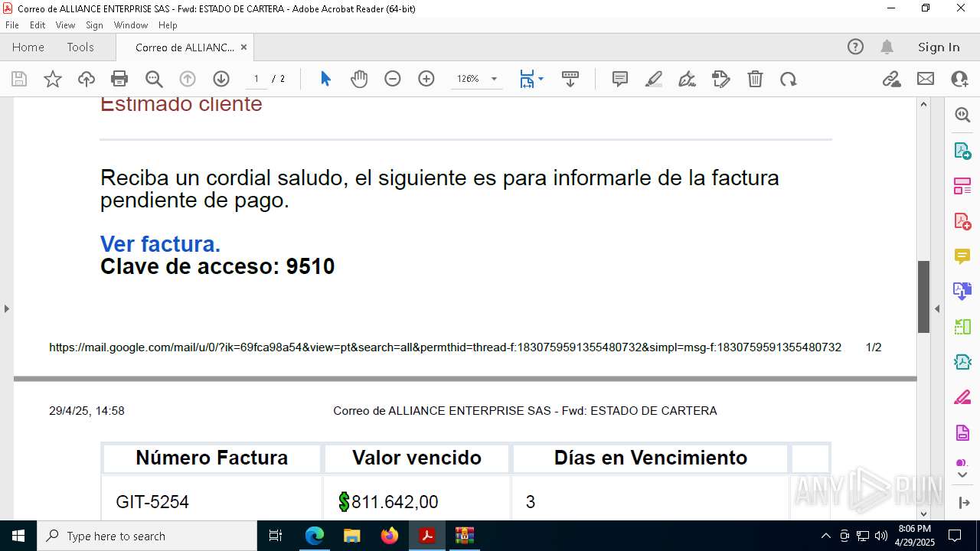The width and height of the screenshot is (980, 551).
Task: Open the Compress PDF tool in the right pane
Action: tap(962, 362)
